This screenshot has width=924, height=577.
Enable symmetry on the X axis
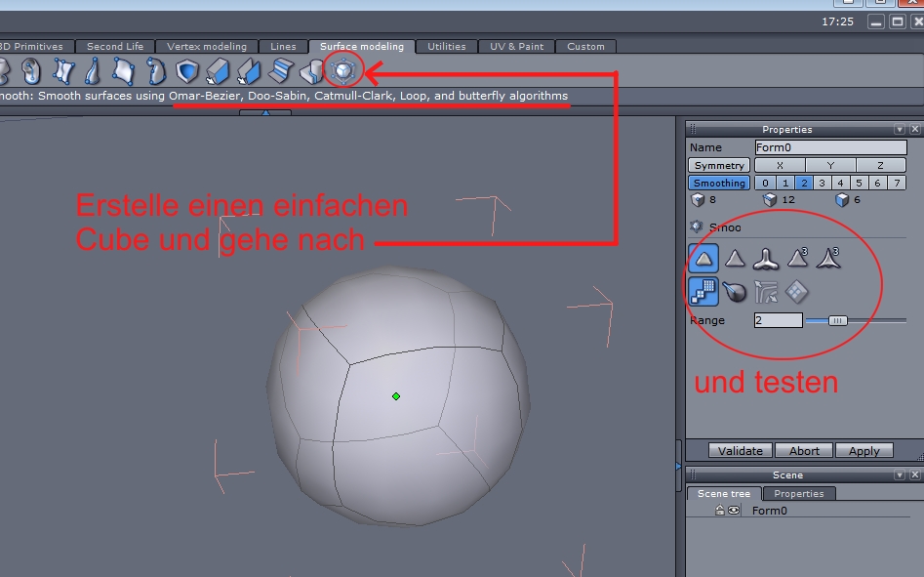click(x=780, y=166)
